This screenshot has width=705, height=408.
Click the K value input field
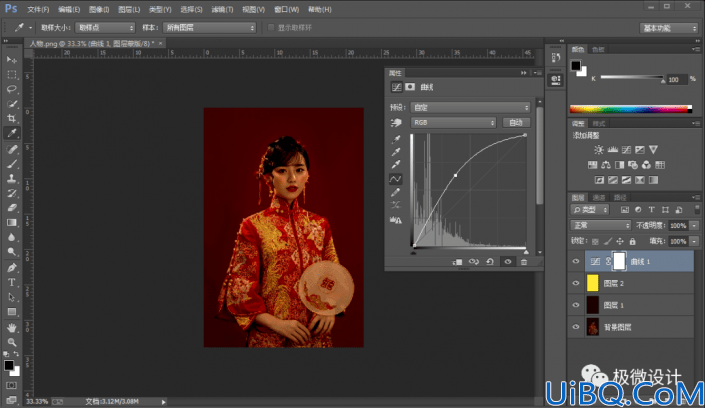677,80
